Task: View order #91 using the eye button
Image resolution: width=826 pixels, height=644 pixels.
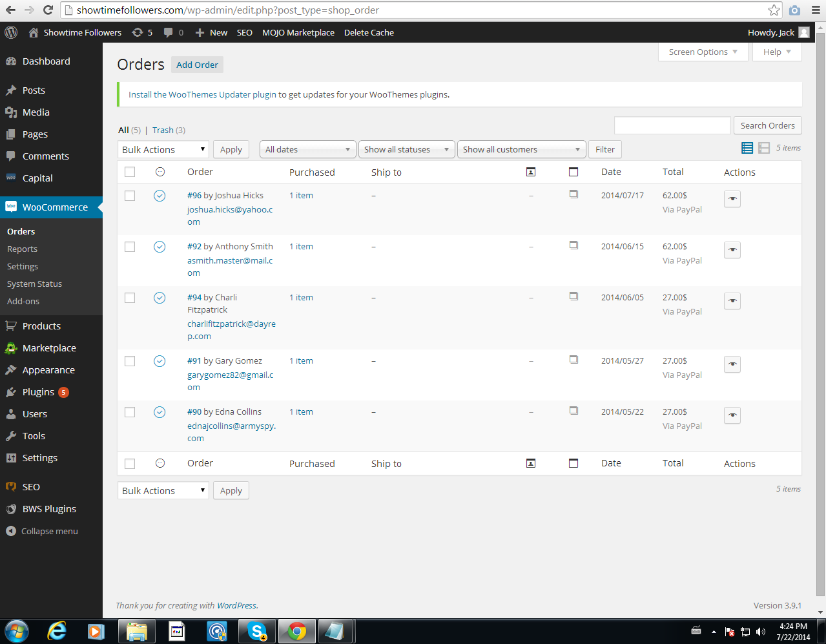Action: click(732, 364)
